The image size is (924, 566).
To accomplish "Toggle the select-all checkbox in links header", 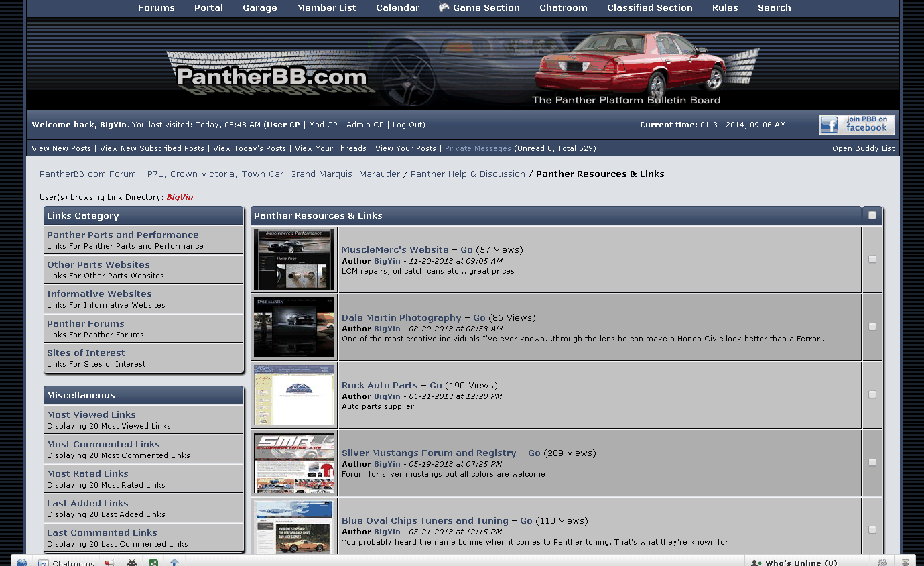I will tap(872, 215).
